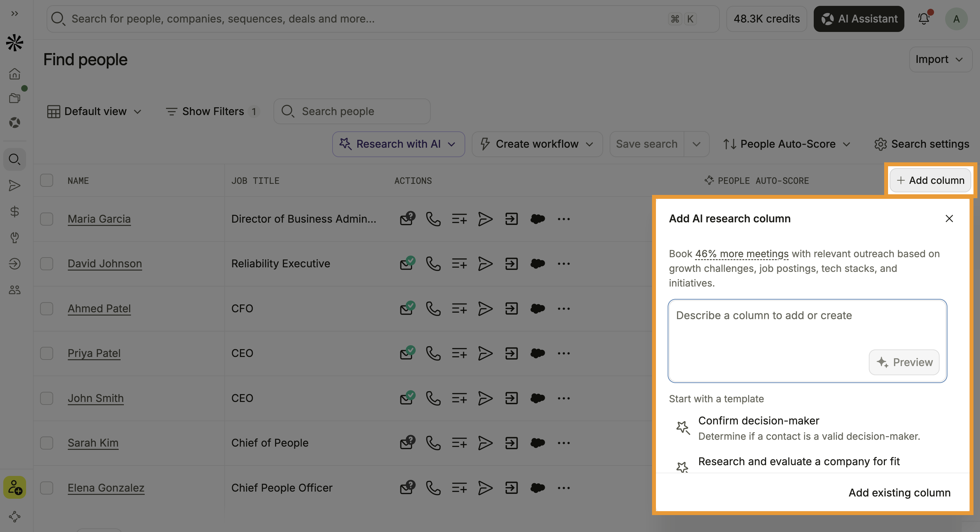Focus the global search bar

tap(383, 19)
